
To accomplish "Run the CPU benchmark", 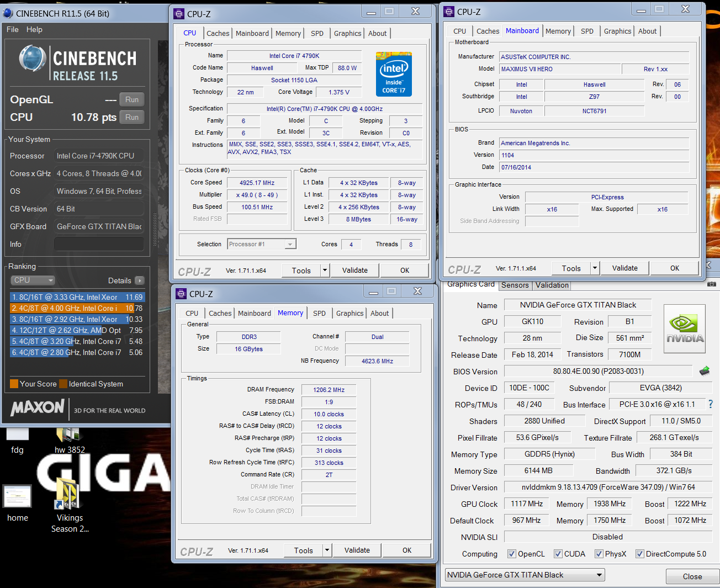I will 132,117.
